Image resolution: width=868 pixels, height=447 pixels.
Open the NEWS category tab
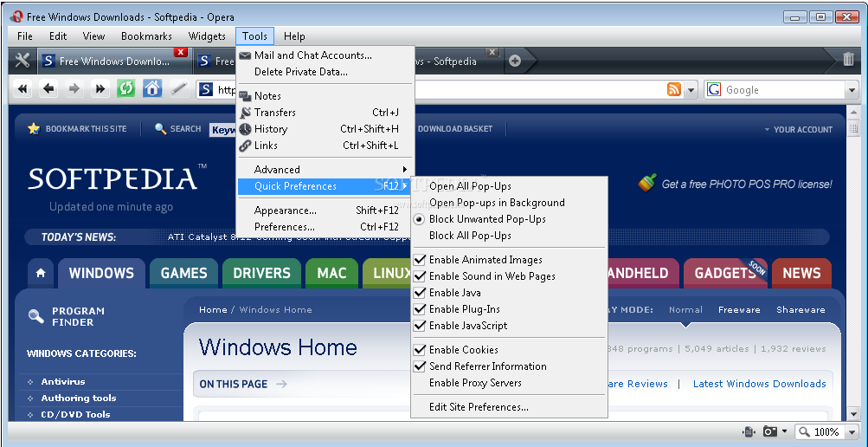click(x=801, y=273)
